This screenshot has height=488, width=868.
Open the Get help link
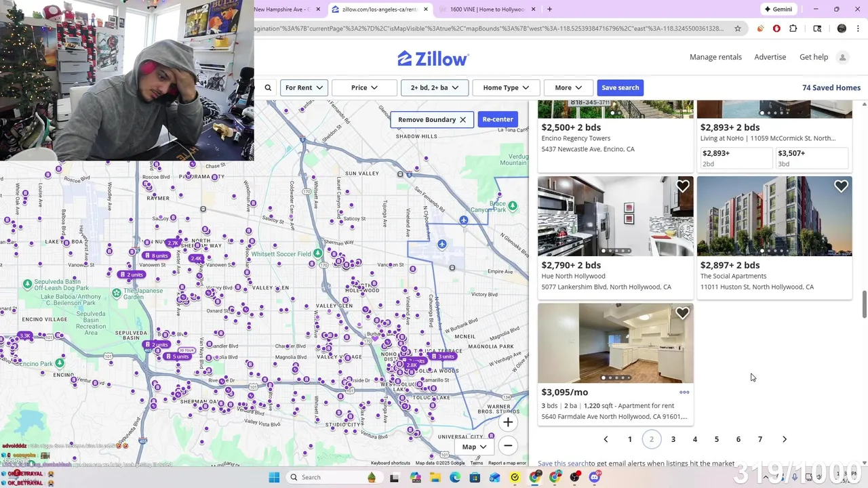pos(814,58)
